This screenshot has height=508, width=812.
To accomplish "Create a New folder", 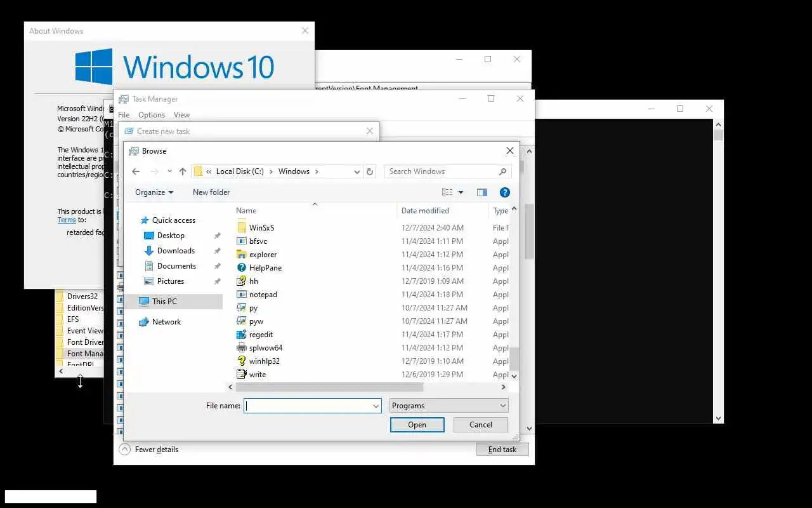I will click(211, 192).
